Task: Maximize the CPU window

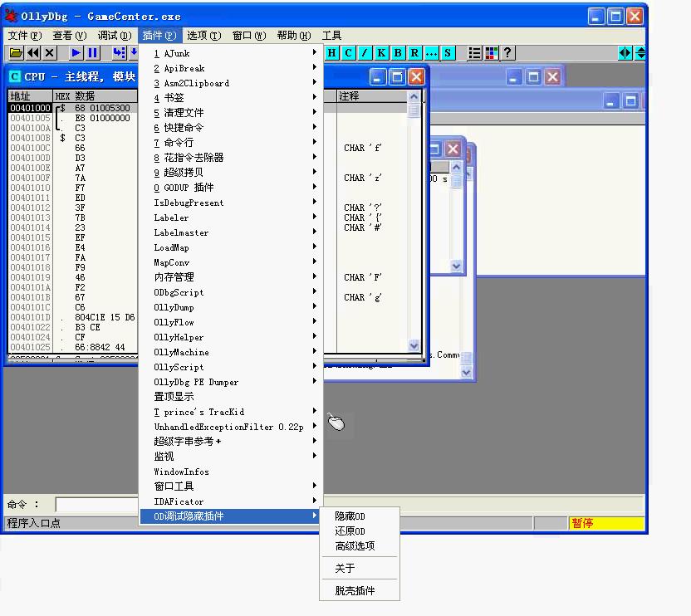Action: click(x=397, y=77)
